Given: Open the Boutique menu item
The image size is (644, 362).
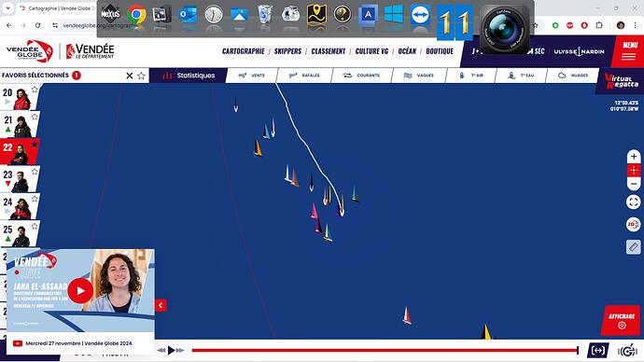Looking at the screenshot, I should point(440,51).
